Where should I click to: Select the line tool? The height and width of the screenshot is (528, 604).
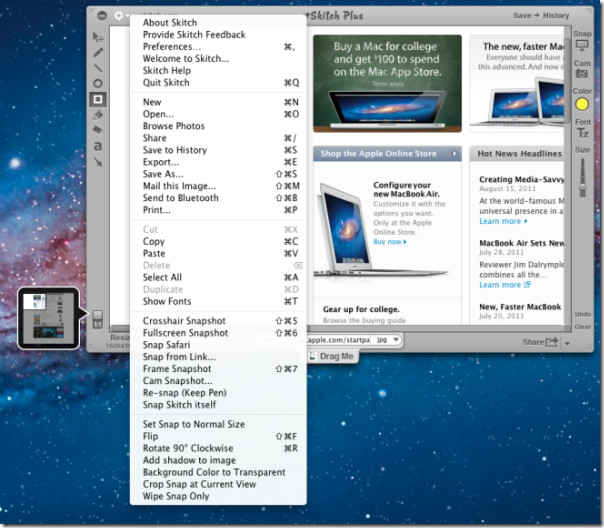[x=98, y=68]
